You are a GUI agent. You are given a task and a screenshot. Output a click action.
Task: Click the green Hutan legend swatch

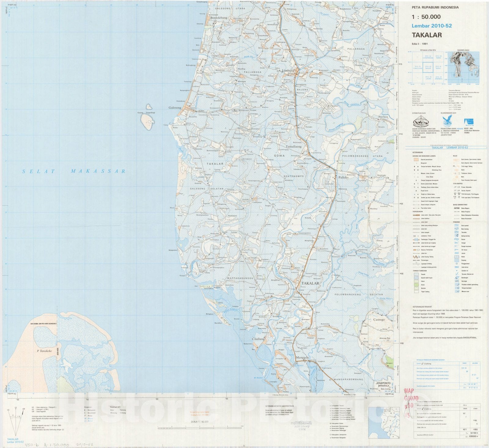pyautogui.click(x=416, y=285)
